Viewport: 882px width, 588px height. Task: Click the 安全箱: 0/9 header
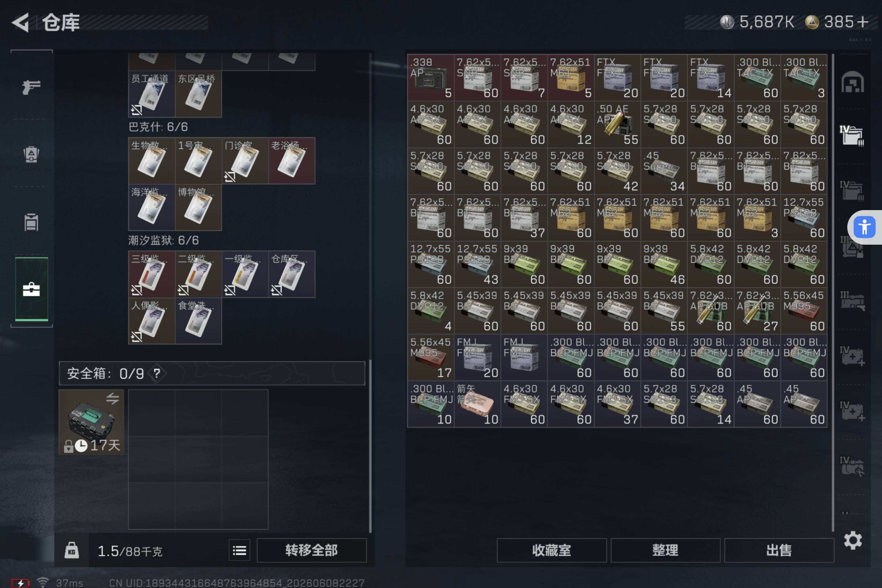[212, 373]
